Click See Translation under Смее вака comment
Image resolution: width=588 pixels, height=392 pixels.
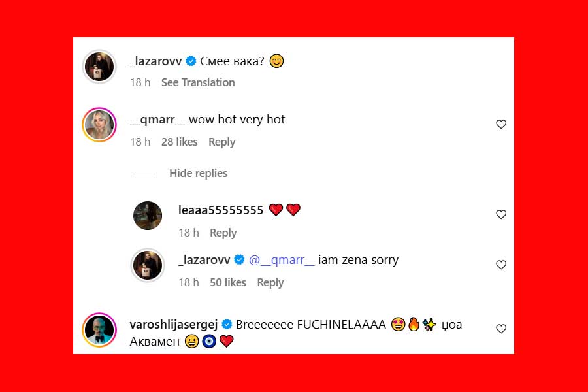pyautogui.click(x=198, y=82)
